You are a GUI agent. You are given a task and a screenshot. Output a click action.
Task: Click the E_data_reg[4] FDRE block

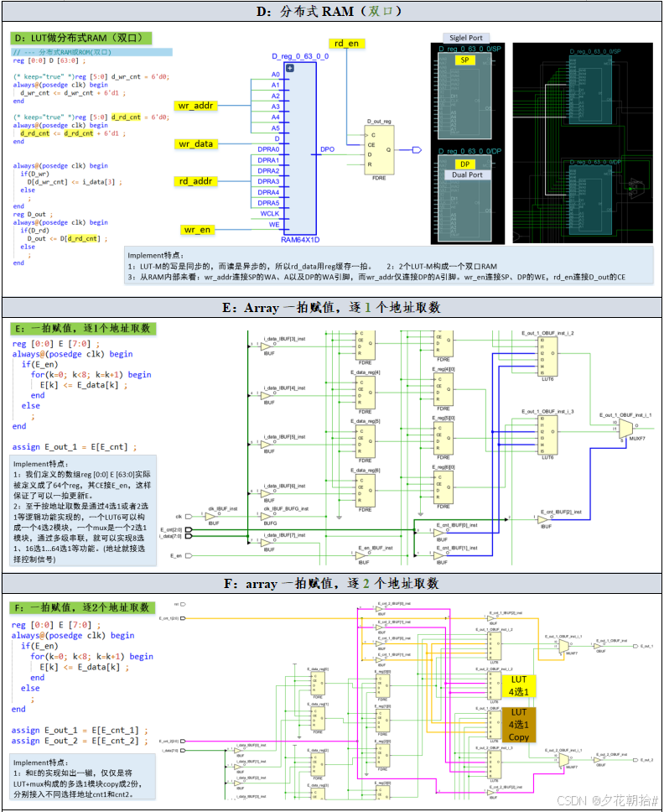[x=366, y=393]
